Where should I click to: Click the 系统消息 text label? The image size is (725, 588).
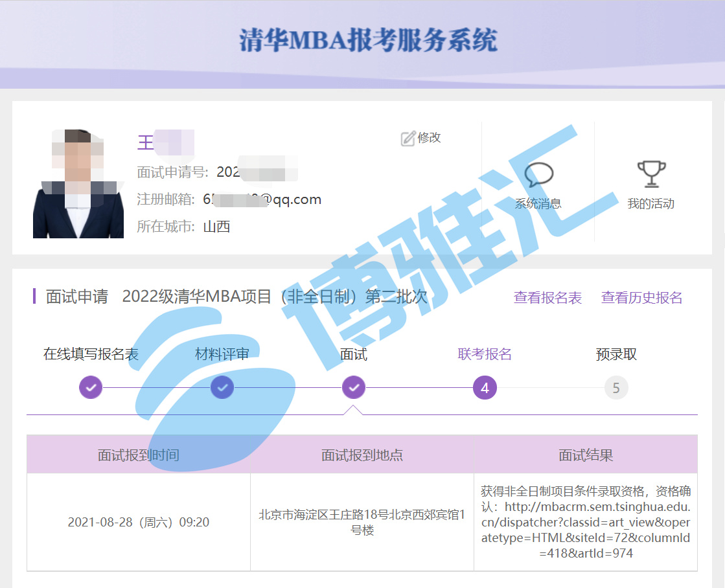pos(538,203)
